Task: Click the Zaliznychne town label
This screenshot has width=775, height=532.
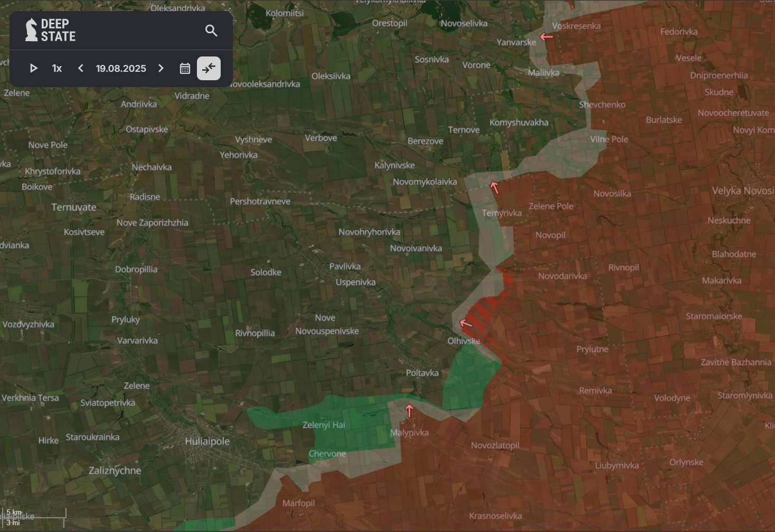Action: pos(115,471)
